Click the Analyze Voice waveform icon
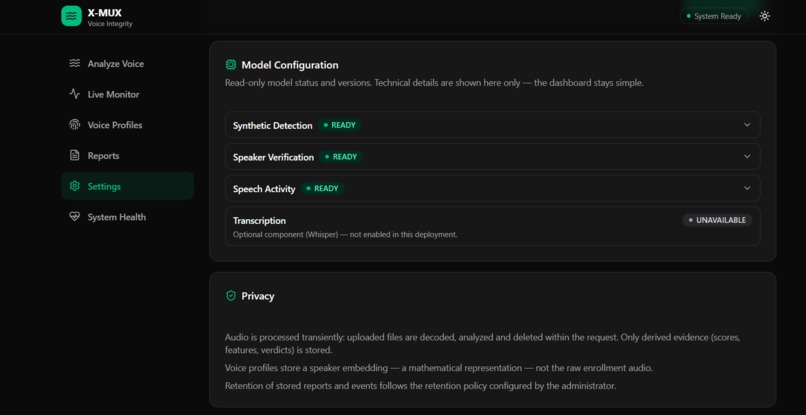 (x=75, y=63)
